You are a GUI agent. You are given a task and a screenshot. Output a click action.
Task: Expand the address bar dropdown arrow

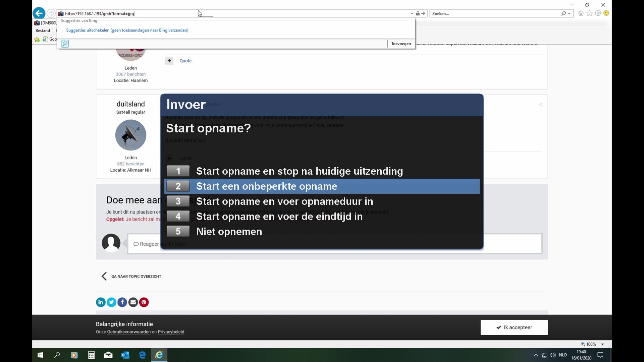point(412,14)
